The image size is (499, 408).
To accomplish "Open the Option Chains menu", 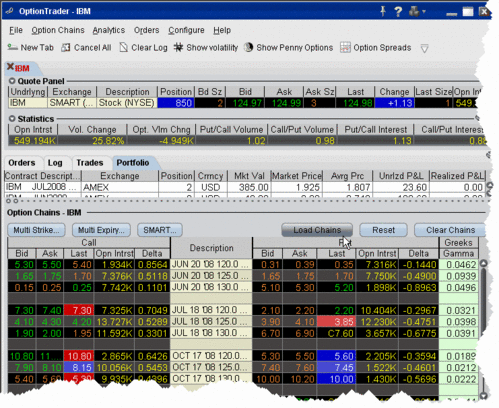I will 58,30.
